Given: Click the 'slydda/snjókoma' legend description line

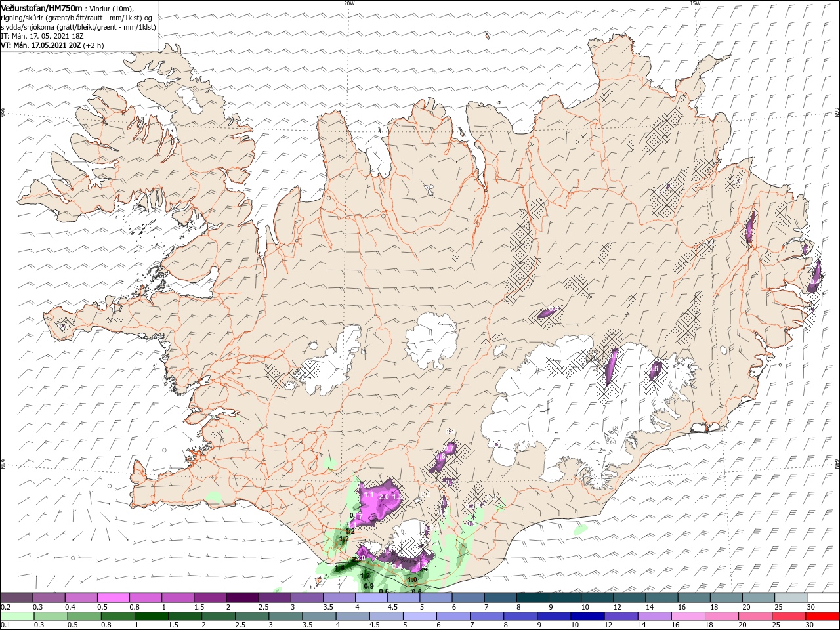Looking at the screenshot, I should [78, 27].
